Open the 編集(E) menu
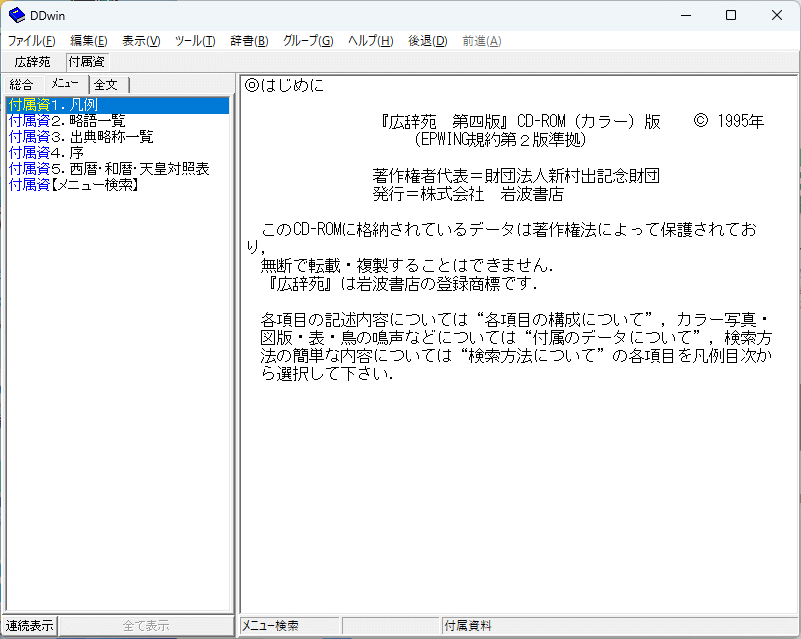 [89, 41]
